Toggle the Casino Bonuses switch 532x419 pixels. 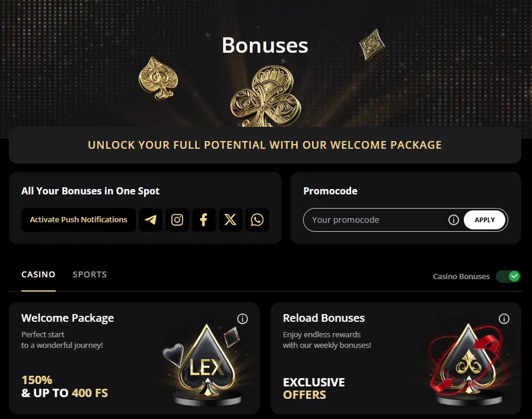[x=508, y=276]
